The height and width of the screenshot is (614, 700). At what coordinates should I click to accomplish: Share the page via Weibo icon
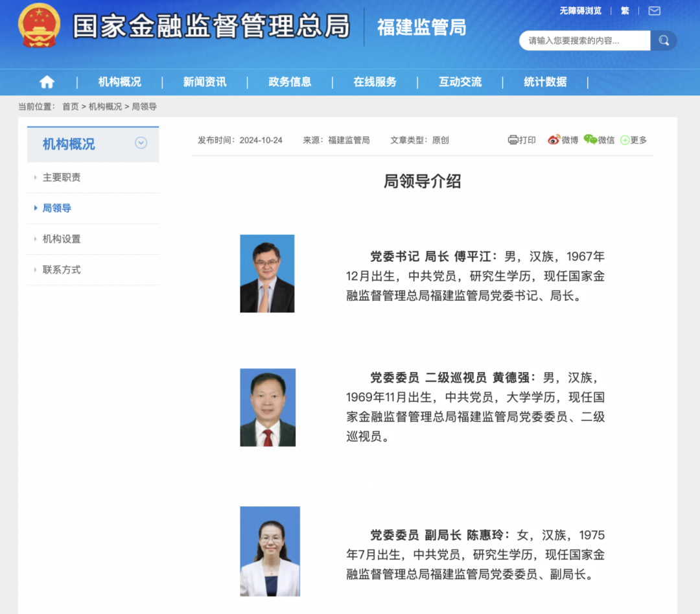pos(554,140)
